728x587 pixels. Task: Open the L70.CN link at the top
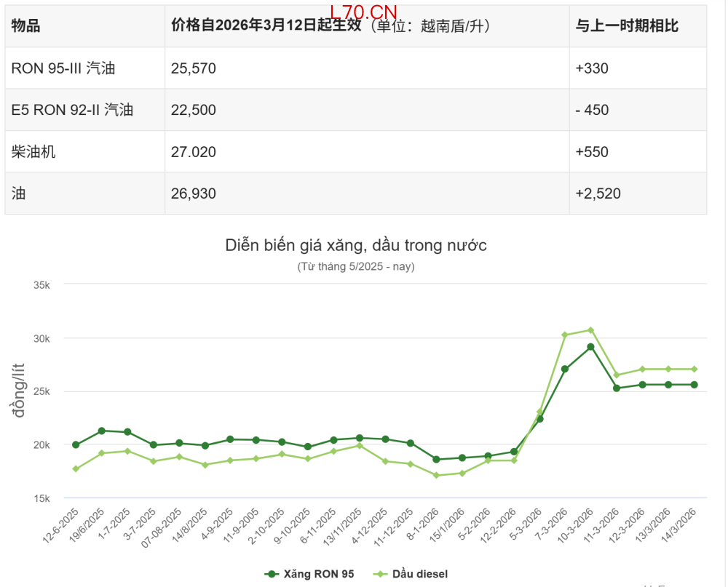(362, 12)
